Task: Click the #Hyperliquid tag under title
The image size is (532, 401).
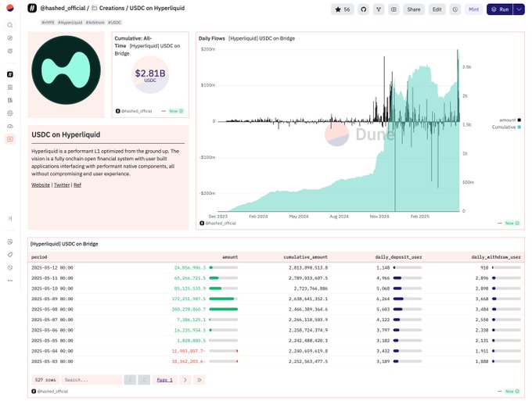Action: click(69, 23)
